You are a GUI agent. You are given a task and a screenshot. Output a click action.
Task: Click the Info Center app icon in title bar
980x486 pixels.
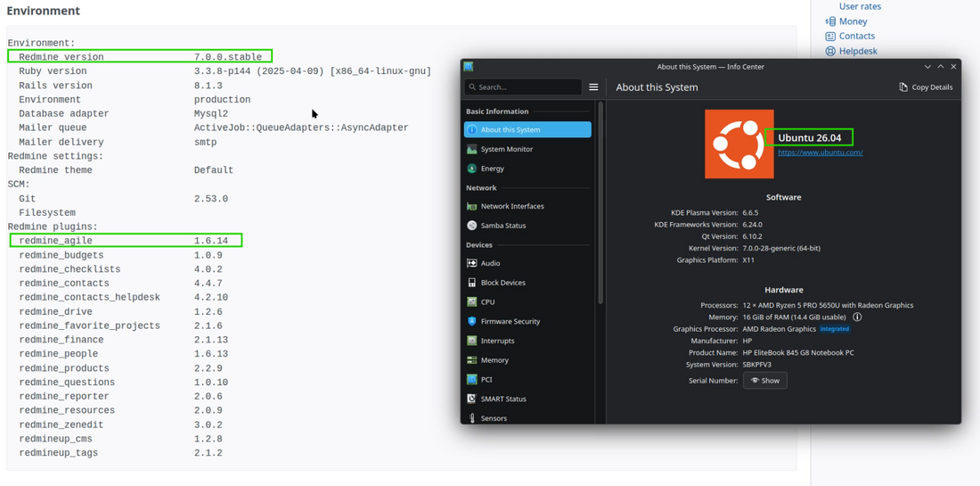(x=468, y=66)
